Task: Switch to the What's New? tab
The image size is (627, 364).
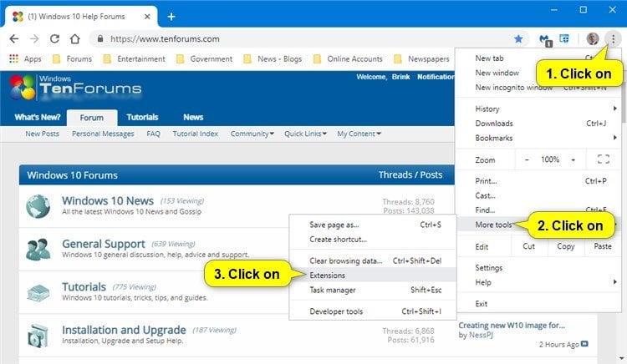Action: tap(37, 118)
